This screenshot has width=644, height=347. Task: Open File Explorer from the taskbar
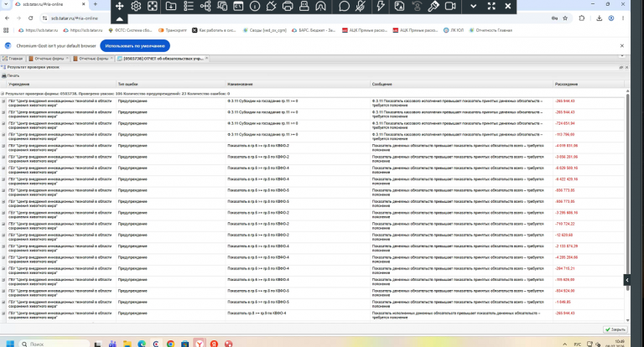coord(127,344)
